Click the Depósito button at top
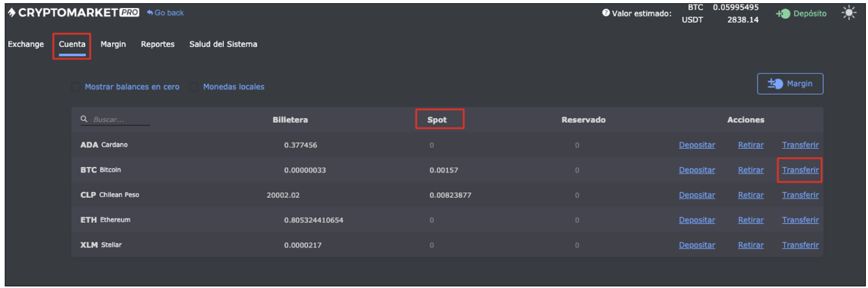The width and height of the screenshot is (868, 288). tap(802, 14)
